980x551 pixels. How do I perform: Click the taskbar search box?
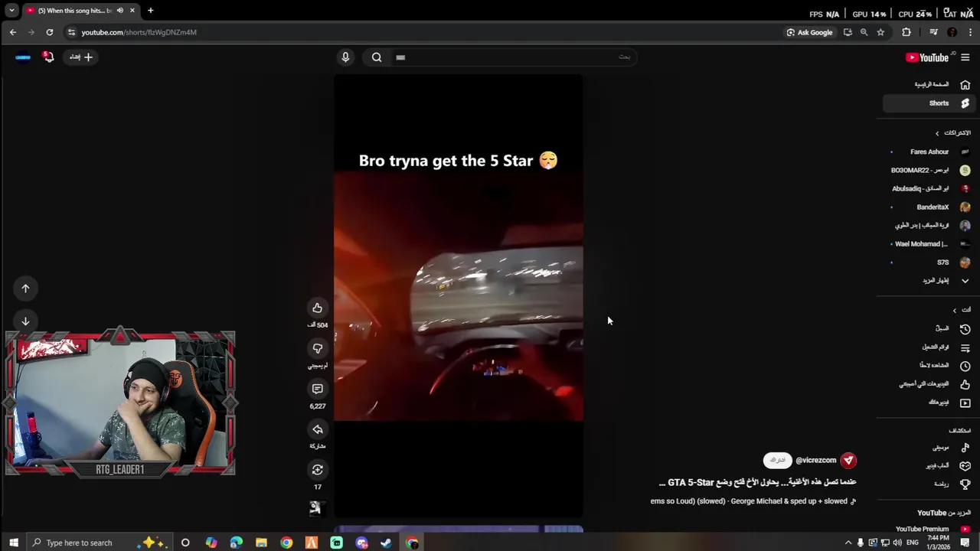pyautogui.click(x=100, y=543)
